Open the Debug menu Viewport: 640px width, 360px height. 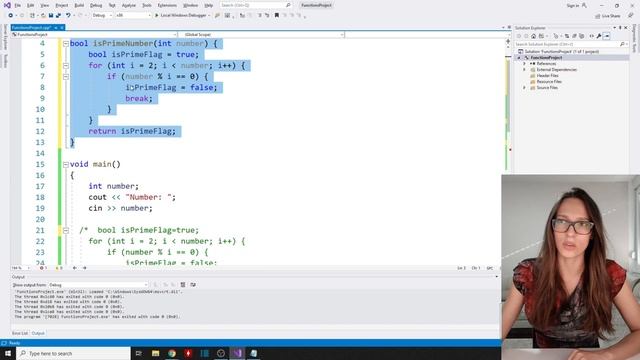[96, 5]
